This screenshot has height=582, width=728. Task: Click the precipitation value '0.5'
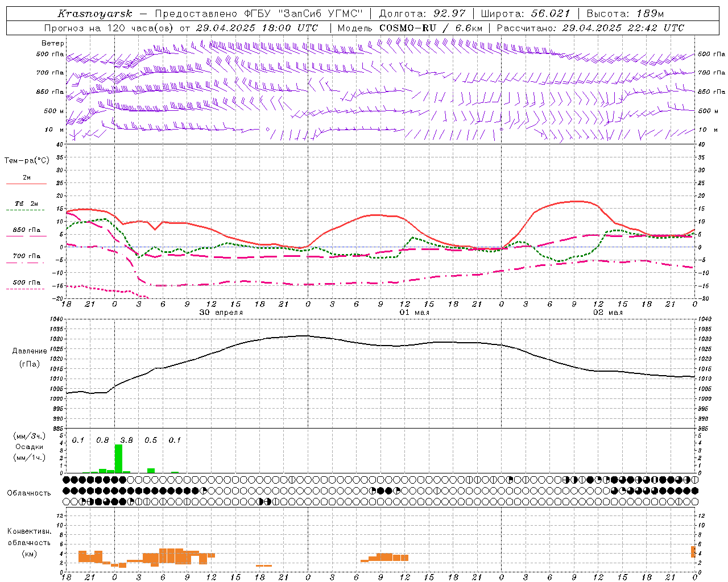pyautogui.click(x=151, y=440)
